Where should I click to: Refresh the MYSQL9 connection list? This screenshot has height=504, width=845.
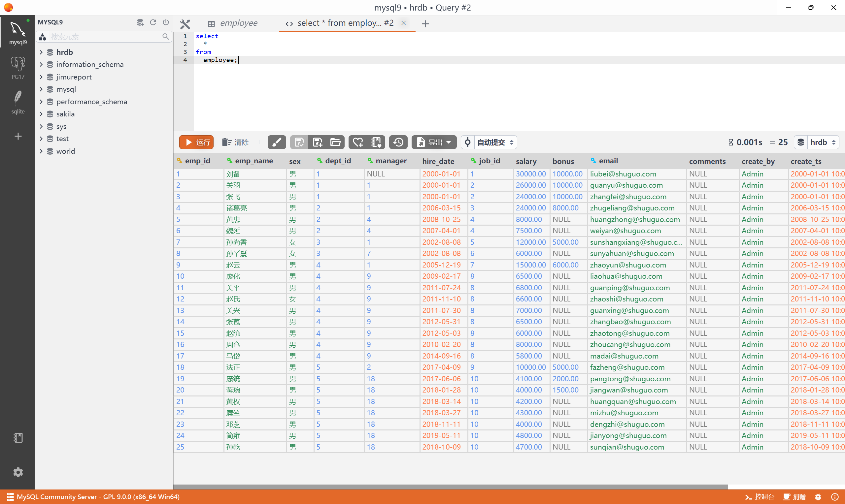click(153, 22)
